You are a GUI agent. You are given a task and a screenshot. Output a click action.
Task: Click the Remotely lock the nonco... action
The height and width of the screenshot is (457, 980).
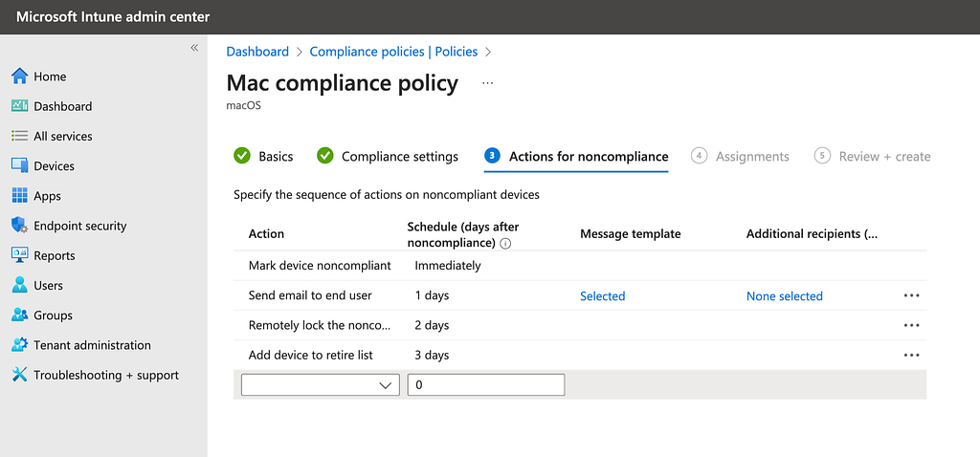pyautogui.click(x=320, y=325)
